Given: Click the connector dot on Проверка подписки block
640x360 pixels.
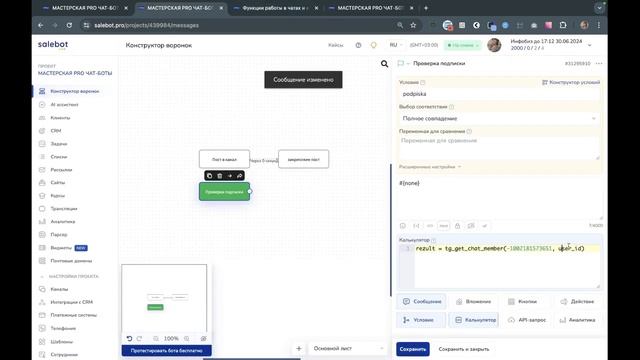Looking at the screenshot, I should (x=250, y=191).
